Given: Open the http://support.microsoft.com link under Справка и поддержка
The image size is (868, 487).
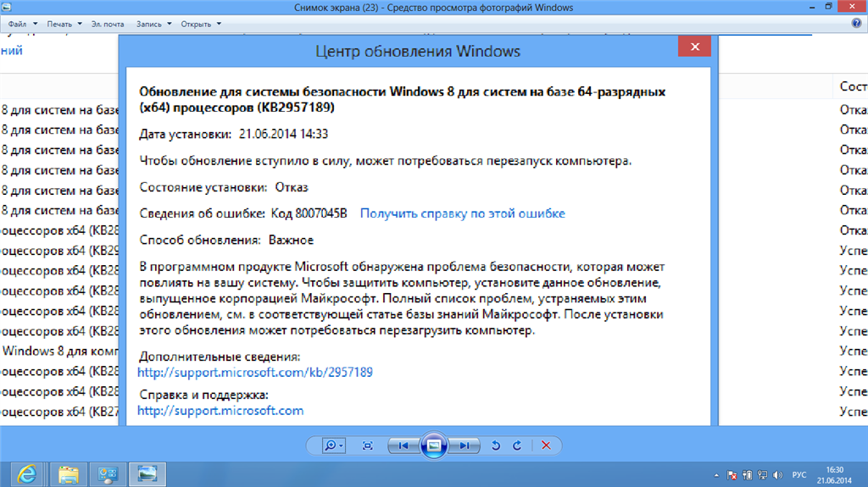Looking at the screenshot, I should pyautogui.click(x=220, y=411).
